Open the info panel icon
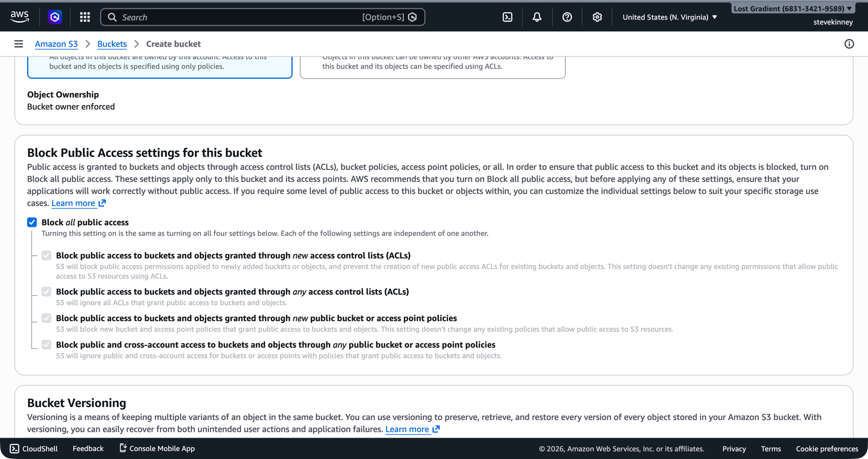Screen dimensions: 868x459 [849, 44]
